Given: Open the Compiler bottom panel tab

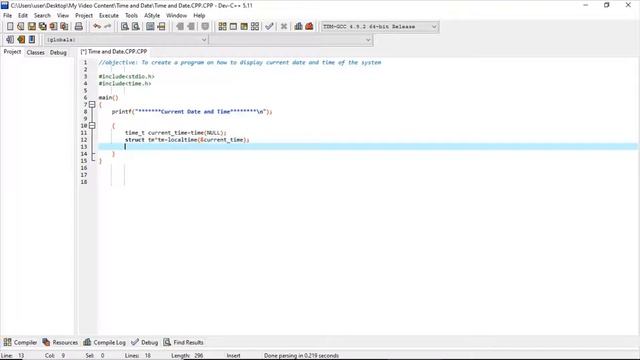Looking at the screenshot, I should (x=20, y=342).
